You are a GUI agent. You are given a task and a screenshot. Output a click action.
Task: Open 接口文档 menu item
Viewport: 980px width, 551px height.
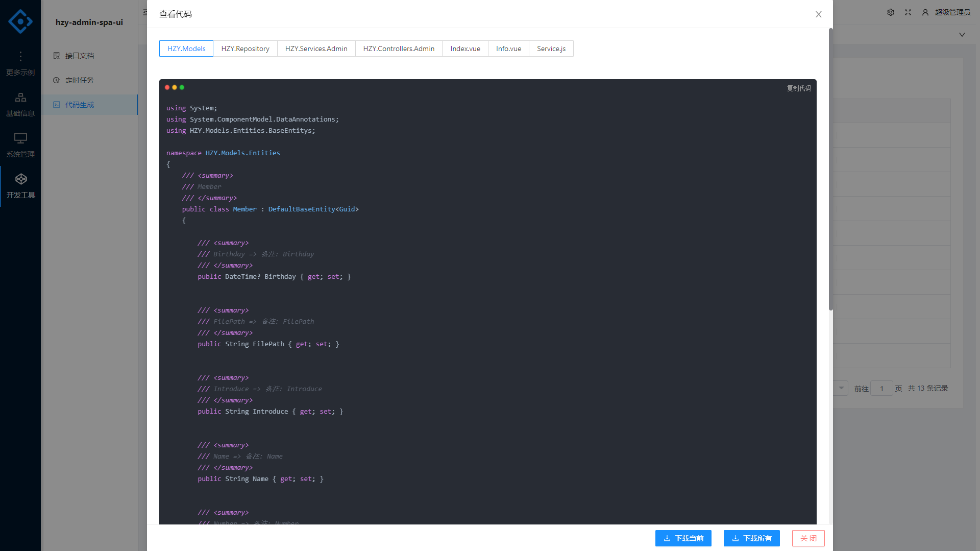pyautogui.click(x=80, y=56)
